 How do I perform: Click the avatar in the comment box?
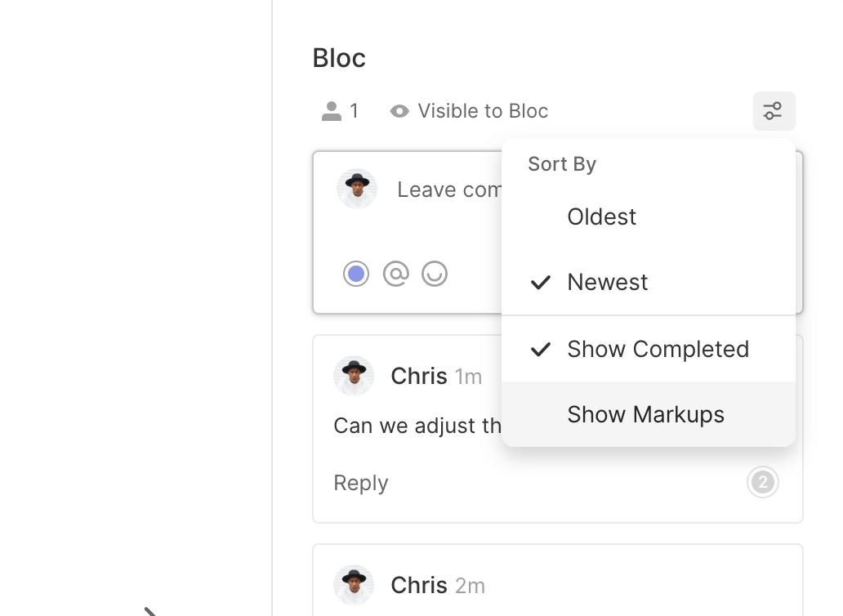[357, 190]
